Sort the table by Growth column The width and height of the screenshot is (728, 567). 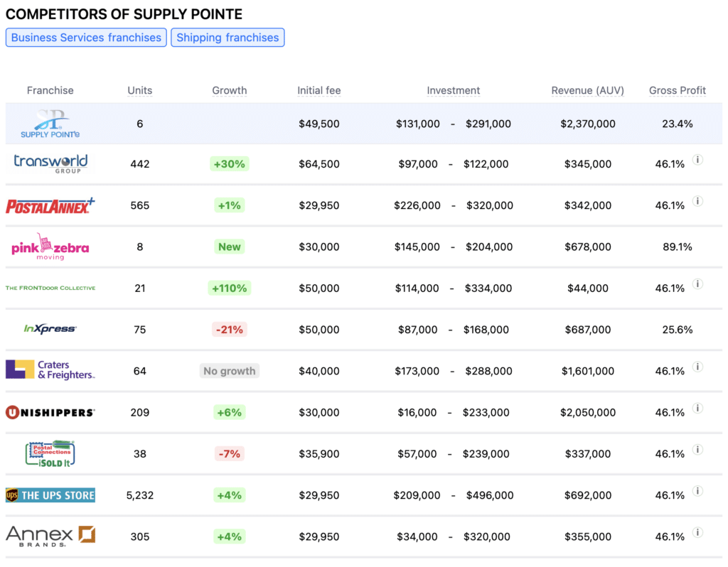[230, 90]
